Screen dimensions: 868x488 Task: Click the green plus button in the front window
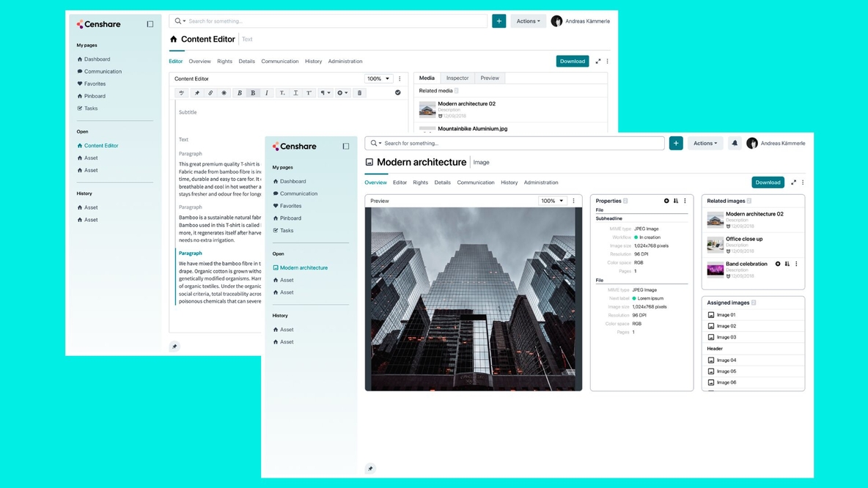(676, 144)
